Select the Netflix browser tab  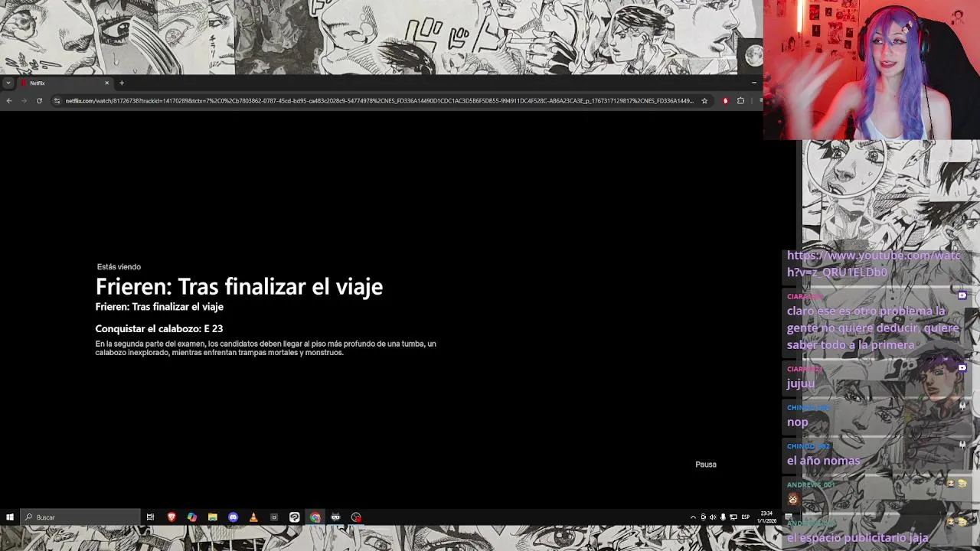pyautogui.click(x=64, y=83)
